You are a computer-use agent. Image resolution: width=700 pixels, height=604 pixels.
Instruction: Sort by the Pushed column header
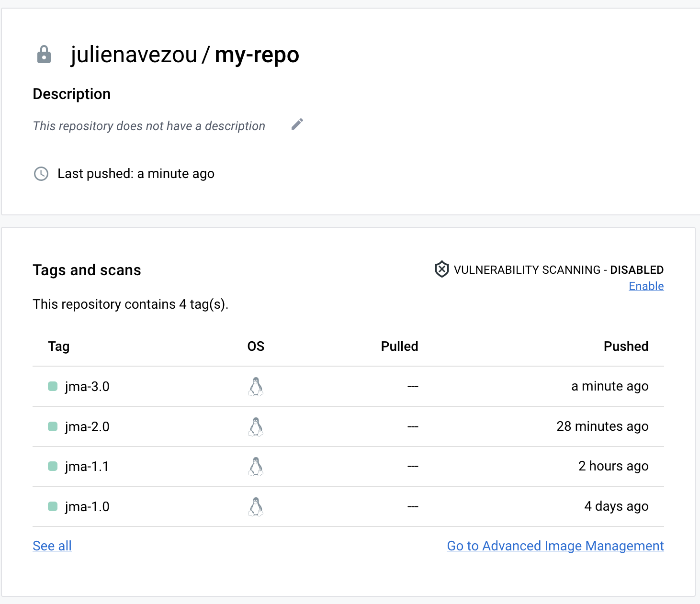point(626,346)
